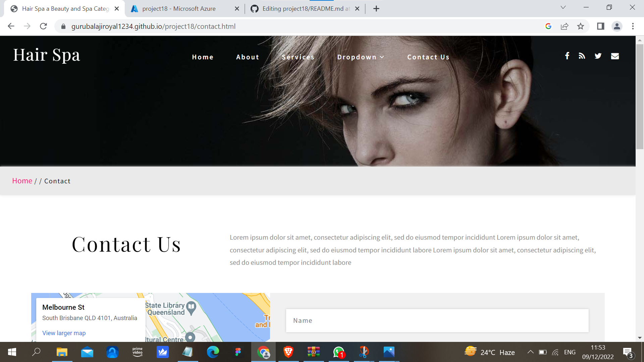Image resolution: width=644 pixels, height=362 pixels.
Task: Click the Home breadcrumb link
Action: tap(22, 181)
